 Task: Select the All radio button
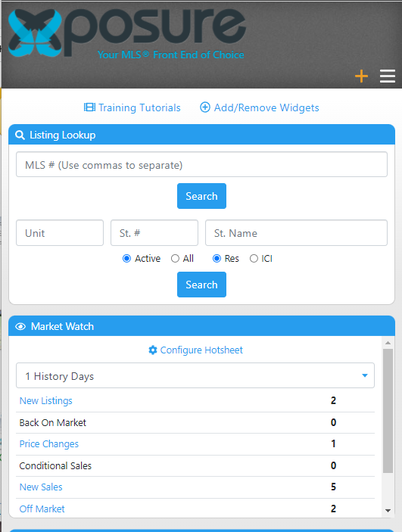coord(175,259)
